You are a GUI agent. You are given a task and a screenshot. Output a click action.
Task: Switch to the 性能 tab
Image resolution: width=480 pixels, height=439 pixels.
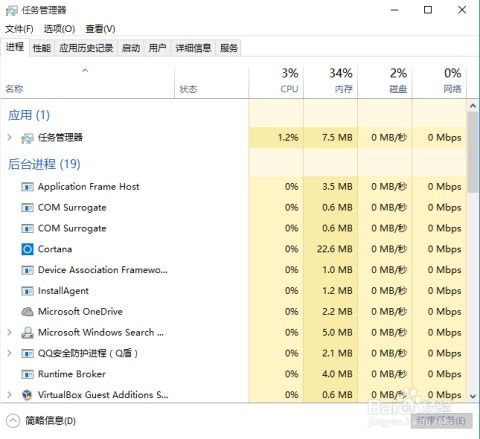42,48
